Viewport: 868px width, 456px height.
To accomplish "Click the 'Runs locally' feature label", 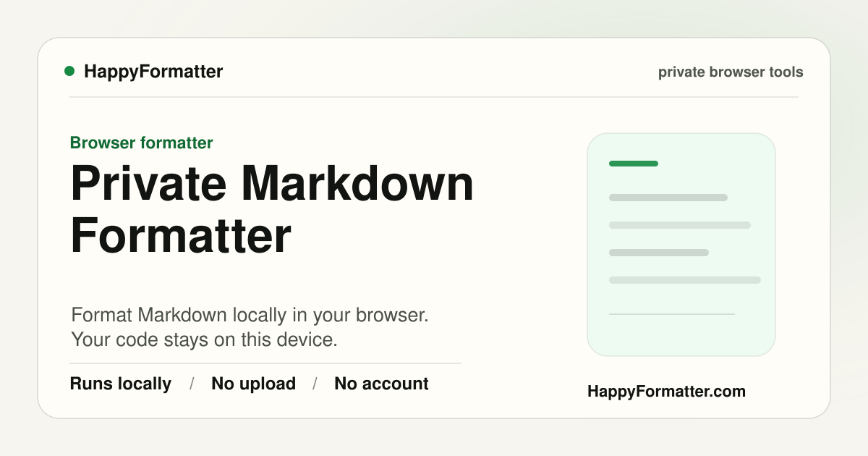I will (x=121, y=384).
